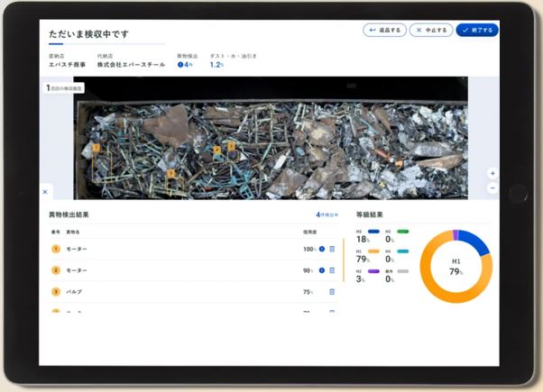Click the orange scrollbar of the results list
This screenshot has width=543, height=392.
[x=344, y=260]
